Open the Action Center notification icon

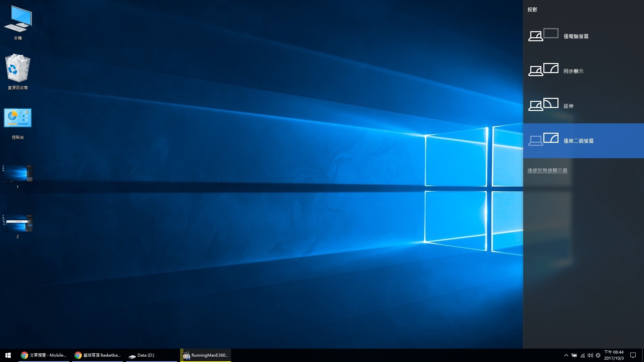[633, 355]
